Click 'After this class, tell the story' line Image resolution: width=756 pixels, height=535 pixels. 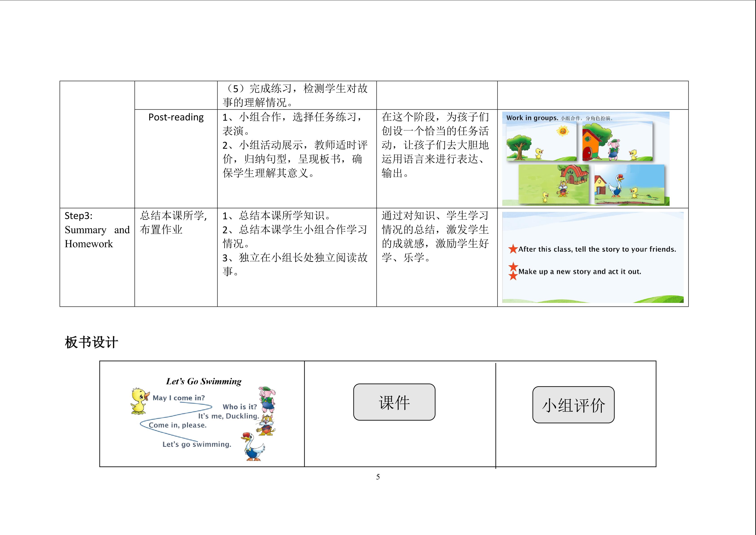597,249
